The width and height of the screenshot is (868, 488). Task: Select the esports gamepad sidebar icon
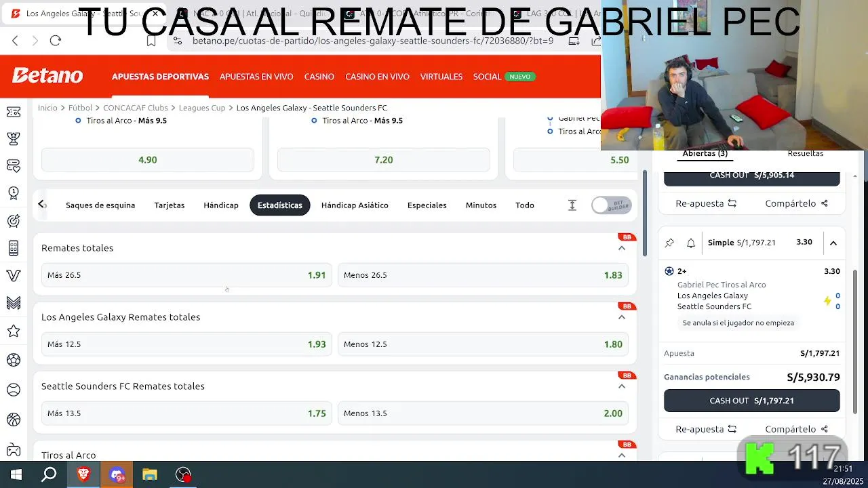point(13,450)
